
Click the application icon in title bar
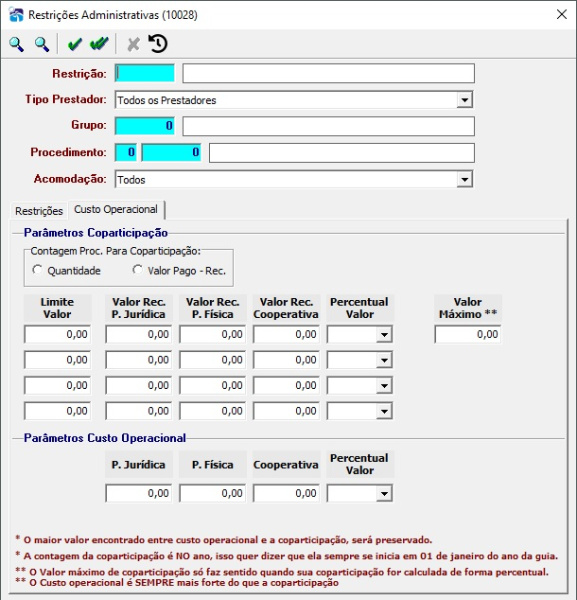[x=16, y=15]
